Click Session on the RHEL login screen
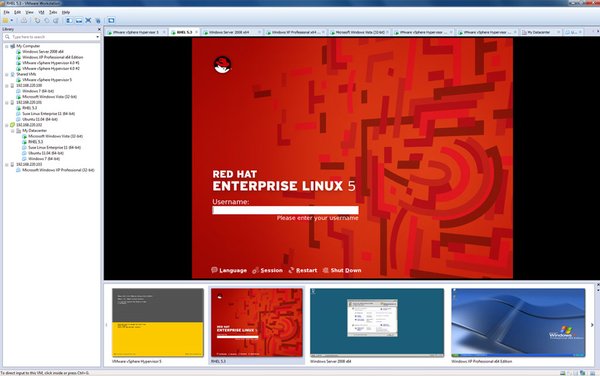 click(x=267, y=270)
